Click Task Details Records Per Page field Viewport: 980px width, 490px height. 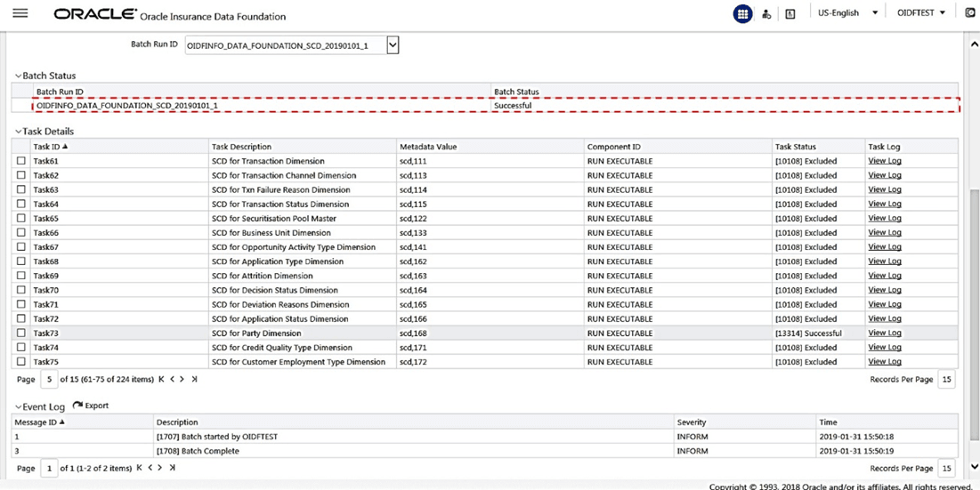tap(946, 379)
